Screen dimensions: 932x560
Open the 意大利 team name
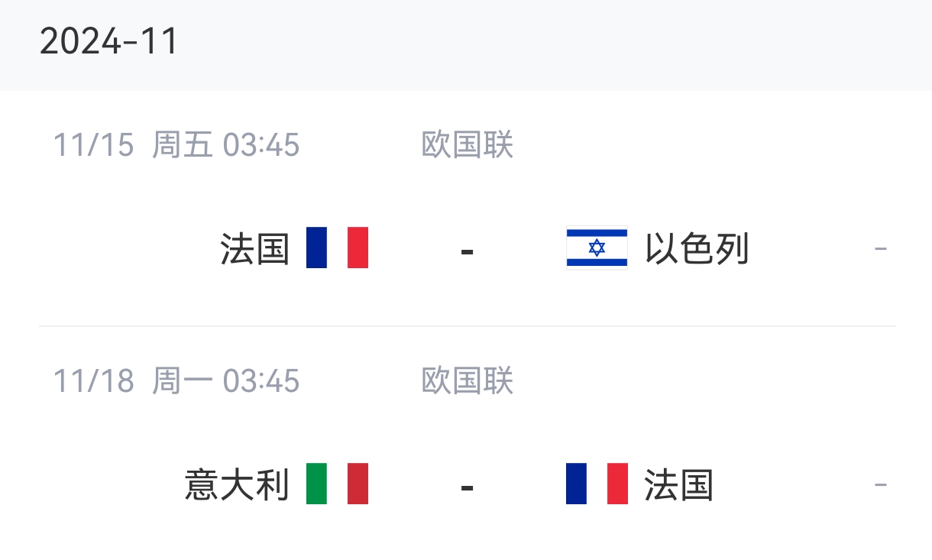[x=237, y=485]
